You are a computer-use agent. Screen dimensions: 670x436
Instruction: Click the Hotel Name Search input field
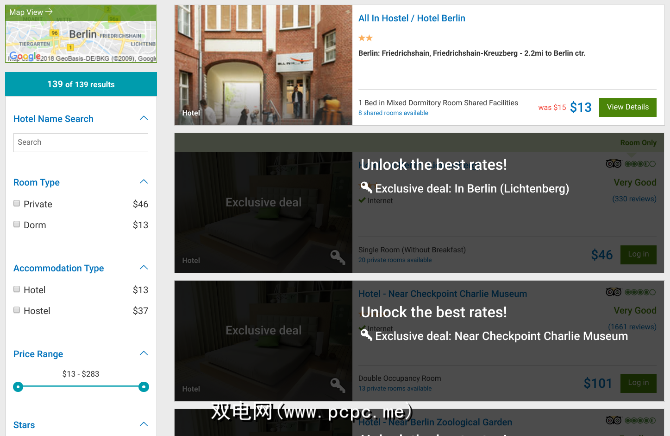tap(81, 142)
